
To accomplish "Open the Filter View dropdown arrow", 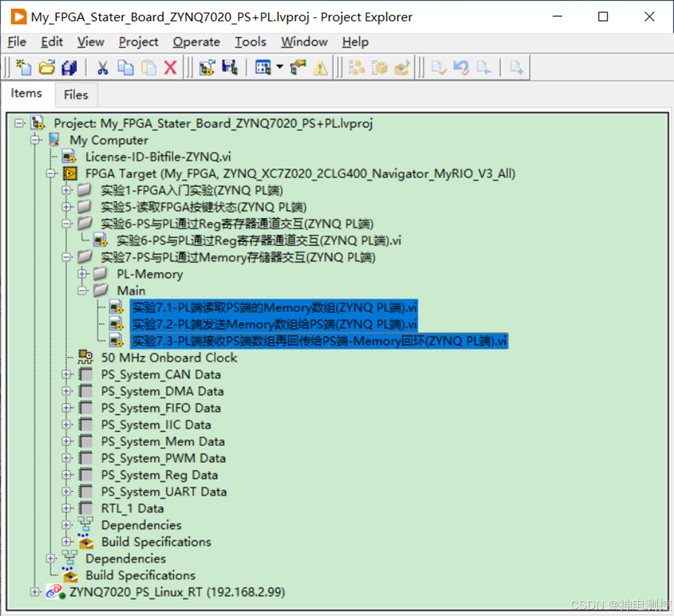I will [280, 67].
